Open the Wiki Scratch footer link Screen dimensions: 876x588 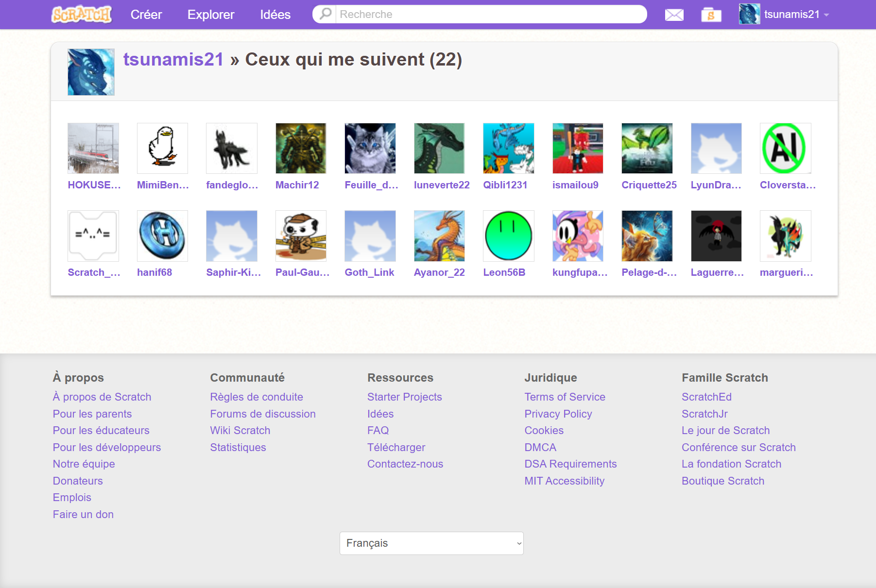point(240,430)
